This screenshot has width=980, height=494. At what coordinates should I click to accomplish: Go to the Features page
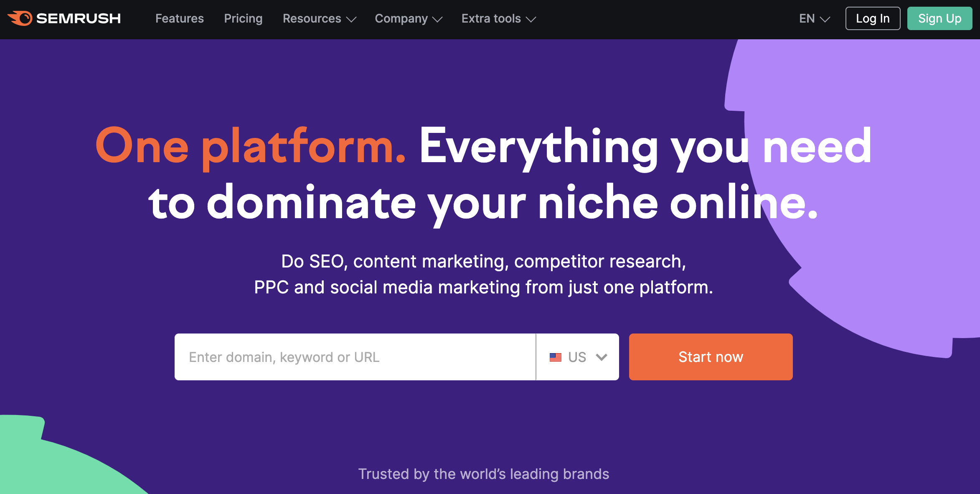coord(180,18)
